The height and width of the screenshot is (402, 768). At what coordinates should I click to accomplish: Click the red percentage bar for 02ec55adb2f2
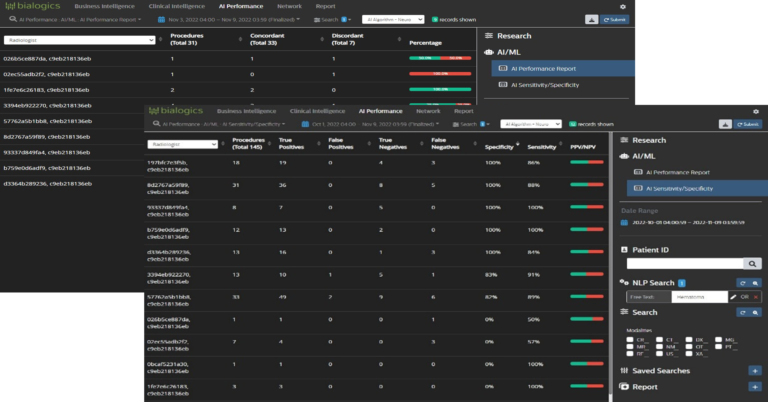440,74
